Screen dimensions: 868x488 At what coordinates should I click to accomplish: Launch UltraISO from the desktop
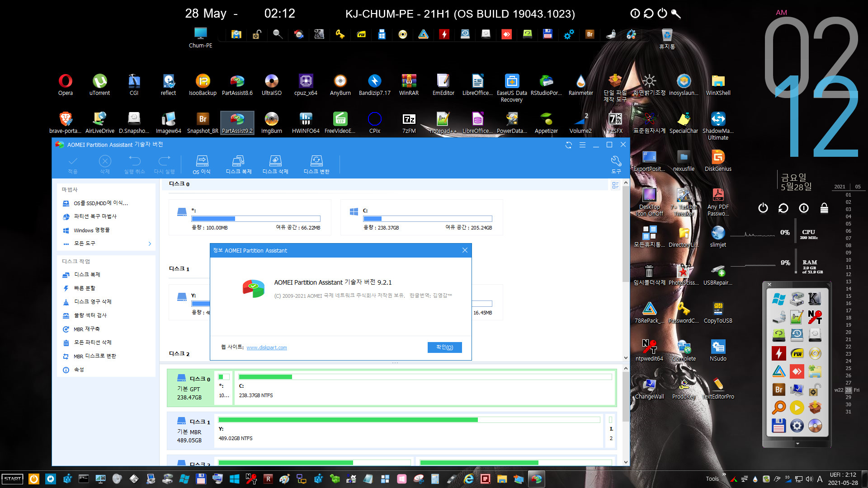(271, 84)
